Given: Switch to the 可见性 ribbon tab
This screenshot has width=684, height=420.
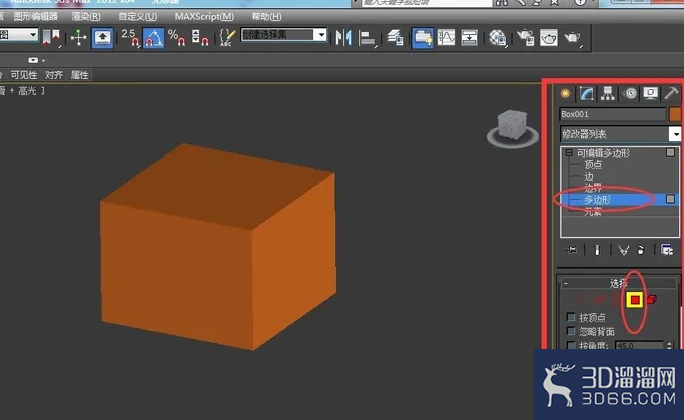Looking at the screenshot, I should click(x=24, y=75).
